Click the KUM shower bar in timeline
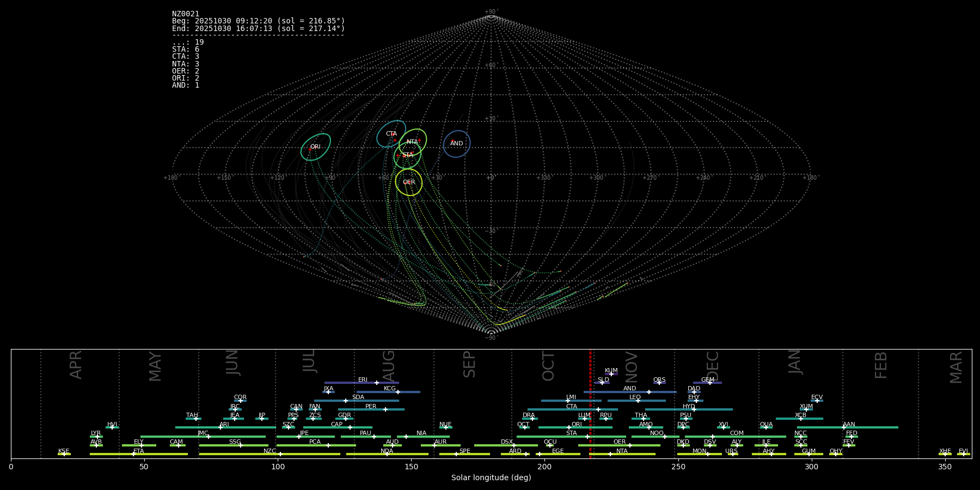This screenshot has width=980, height=490. (x=611, y=374)
